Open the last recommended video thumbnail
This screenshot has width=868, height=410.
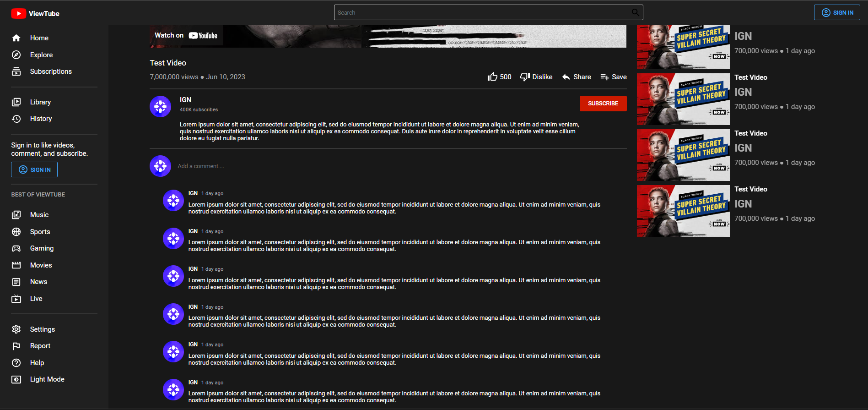pos(684,211)
